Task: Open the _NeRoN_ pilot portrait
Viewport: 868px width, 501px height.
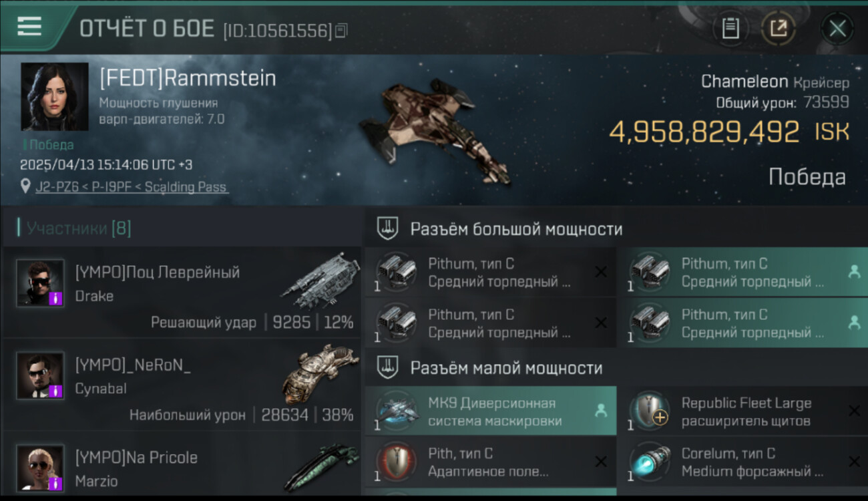Action: pos(40,376)
